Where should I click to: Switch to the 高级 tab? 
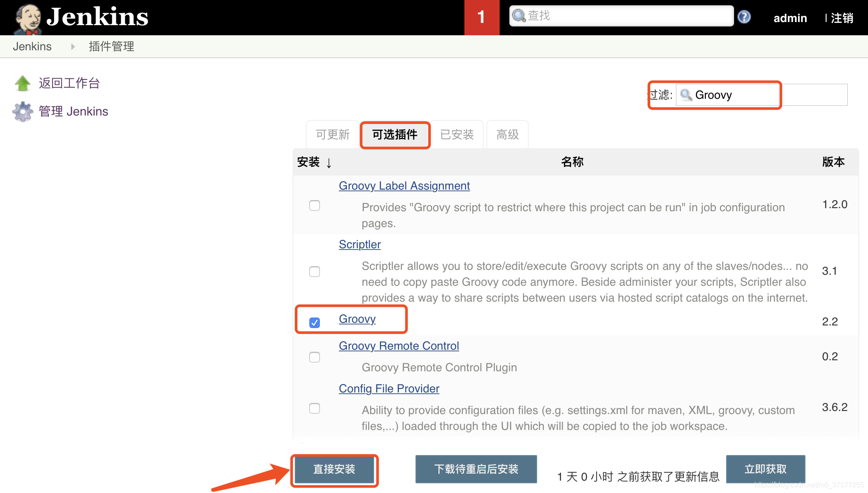508,134
